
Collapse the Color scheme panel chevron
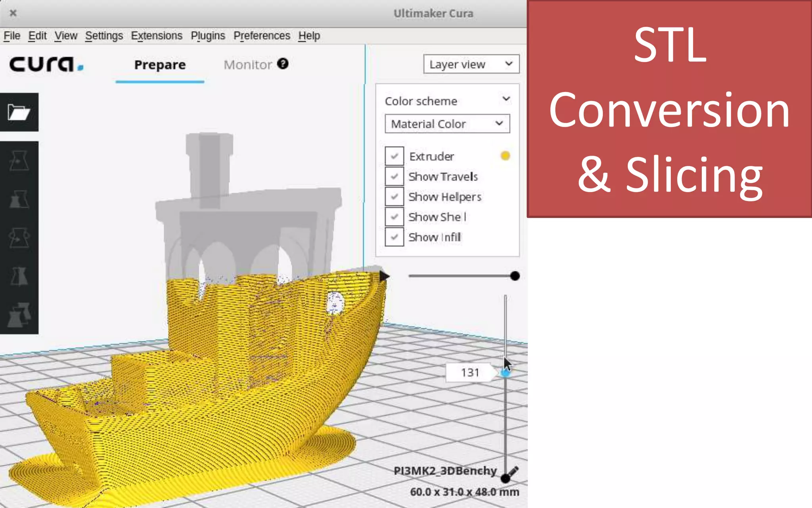[506, 99]
